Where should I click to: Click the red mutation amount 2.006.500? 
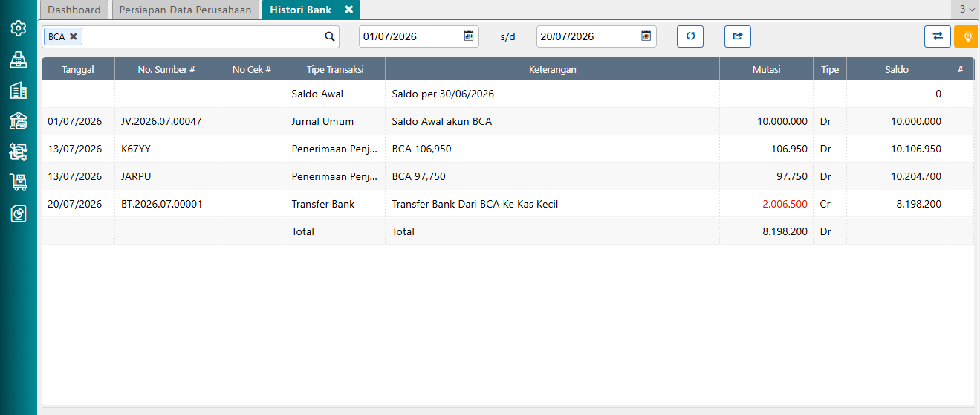[785, 204]
